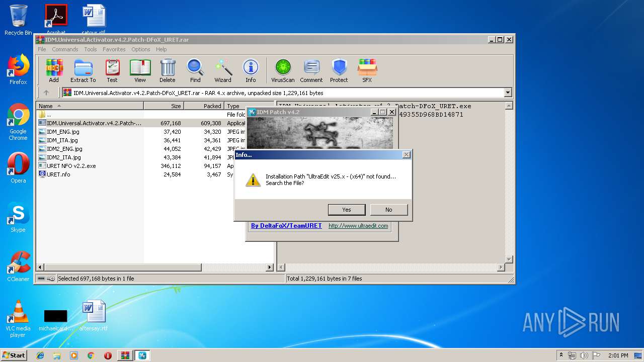This screenshot has width=644, height=362.
Task: Click the file list horizontal scrollbar
Action: pyautogui.click(x=123, y=267)
